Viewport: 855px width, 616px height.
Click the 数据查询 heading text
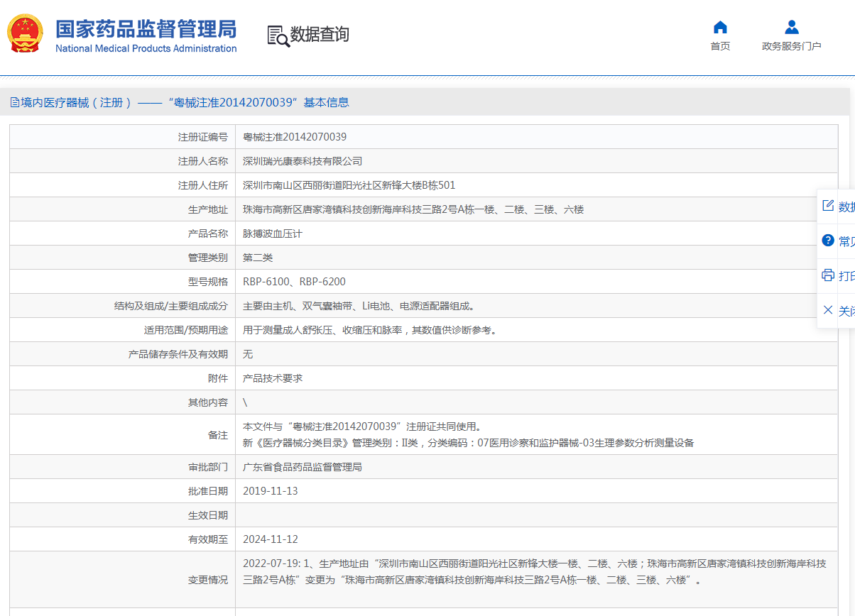(320, 35)
